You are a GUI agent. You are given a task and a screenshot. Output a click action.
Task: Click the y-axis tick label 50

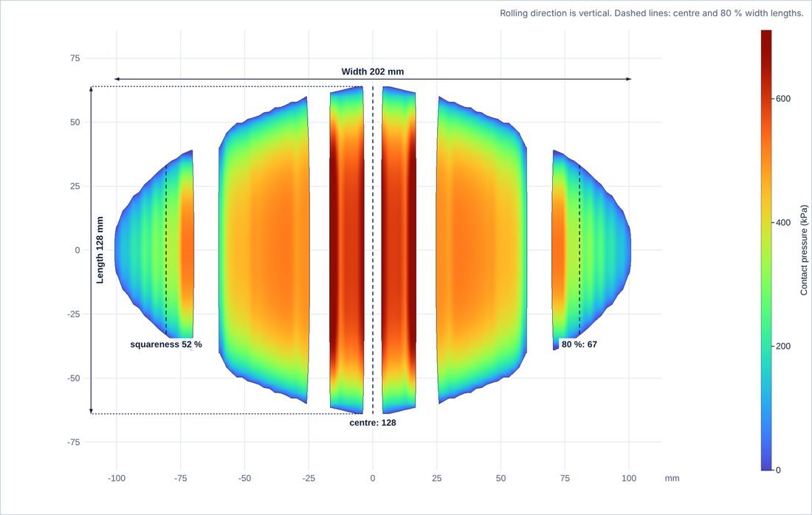tap(75, 122)
